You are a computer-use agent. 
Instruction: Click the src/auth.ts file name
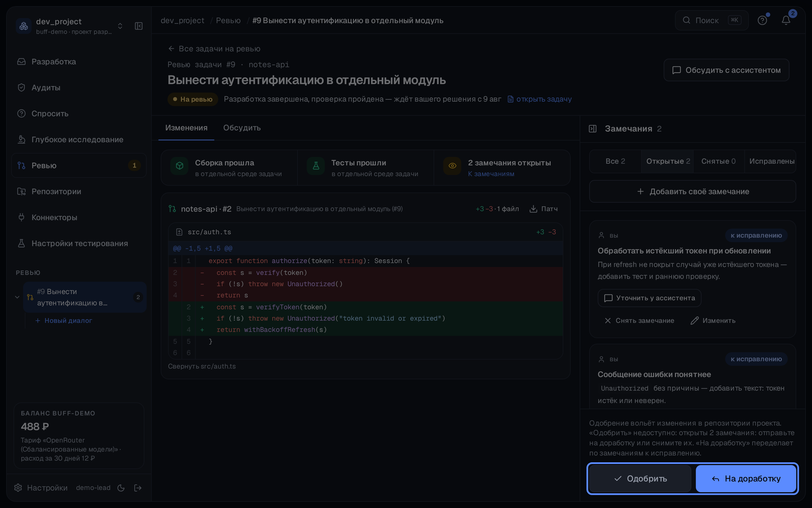click(209, 232)
